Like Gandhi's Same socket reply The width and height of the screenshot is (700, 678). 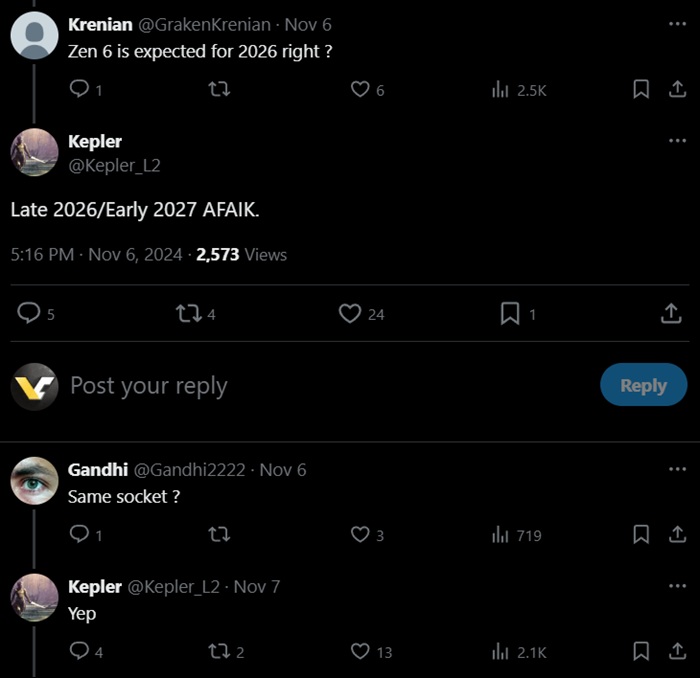361,534
